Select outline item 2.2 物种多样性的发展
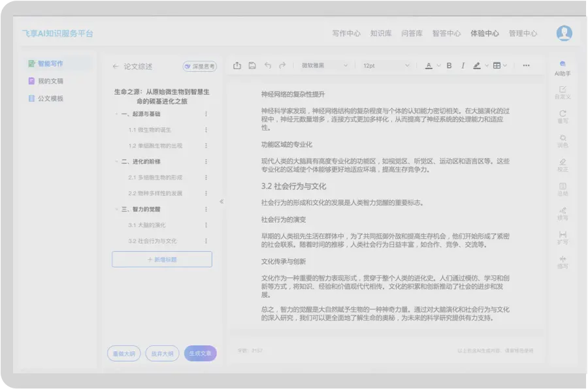 coord(155,193)
